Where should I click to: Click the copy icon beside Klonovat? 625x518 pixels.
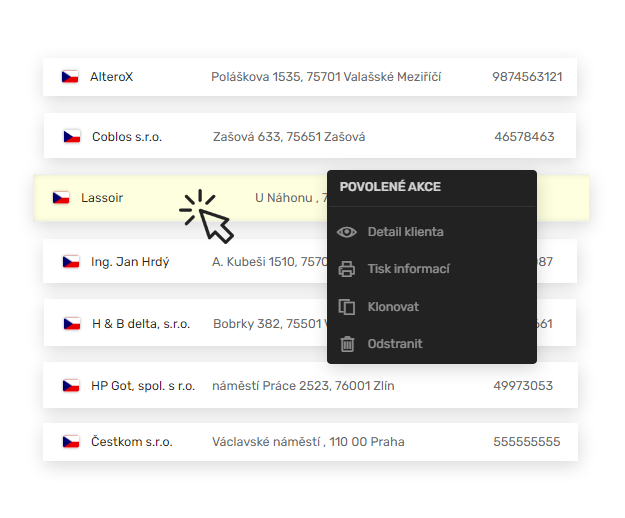pos(347,307)
